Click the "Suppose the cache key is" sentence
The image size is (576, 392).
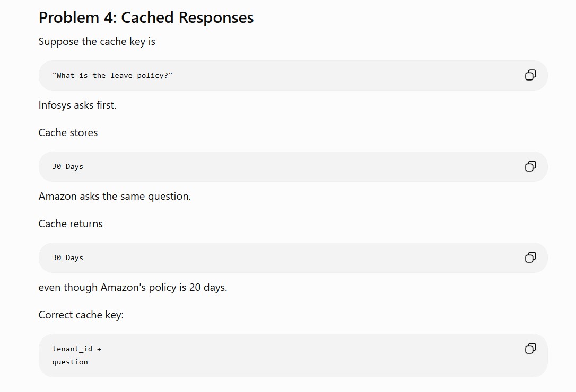pyautogui.click(x=97, y=42)
